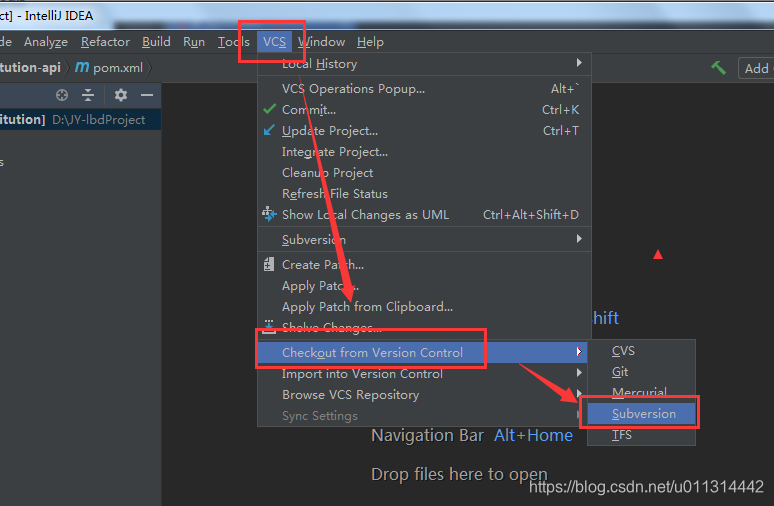Screen dimensions: 774x506
Task: Open the Window menu
Action: tap(321, 42)
